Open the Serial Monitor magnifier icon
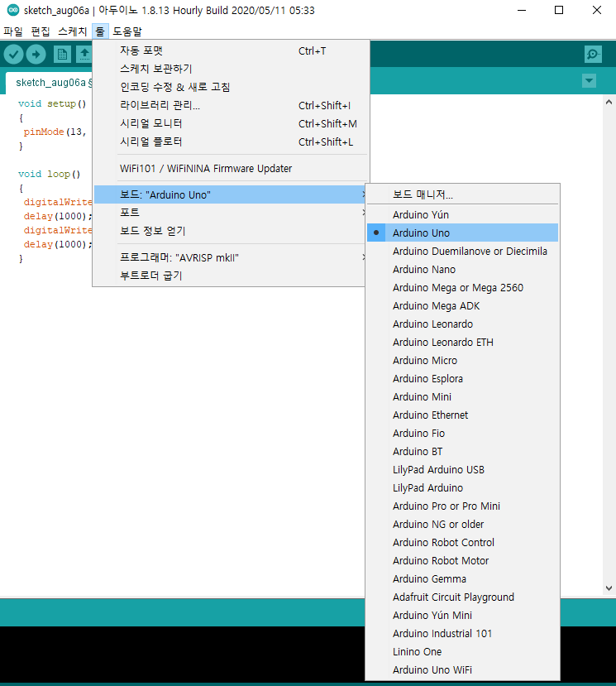This screenshot has height=686, width=616. click(x=593, y=55)
